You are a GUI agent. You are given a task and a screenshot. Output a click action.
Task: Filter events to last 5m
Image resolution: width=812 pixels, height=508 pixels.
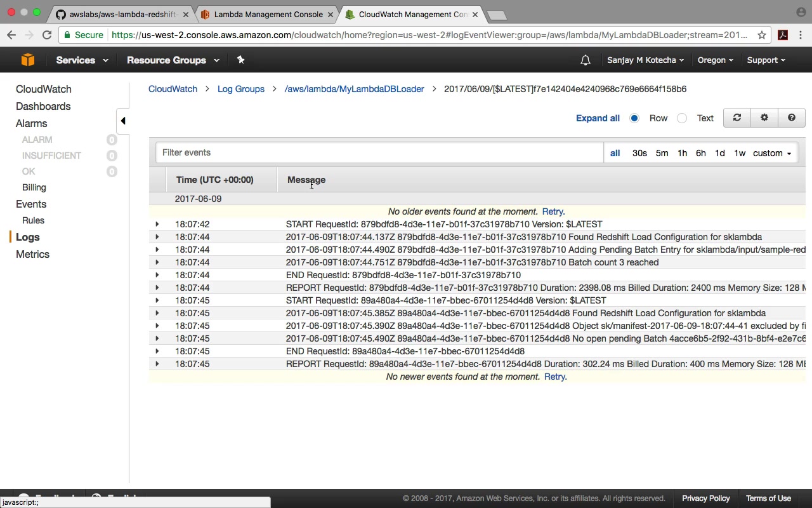(x=662, y=153)
